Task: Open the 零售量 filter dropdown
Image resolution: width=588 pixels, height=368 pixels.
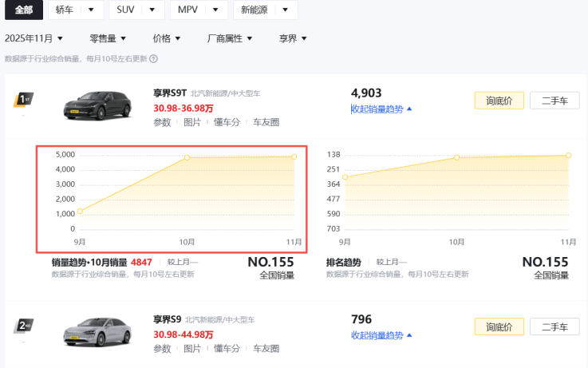Action: (108, 38)
